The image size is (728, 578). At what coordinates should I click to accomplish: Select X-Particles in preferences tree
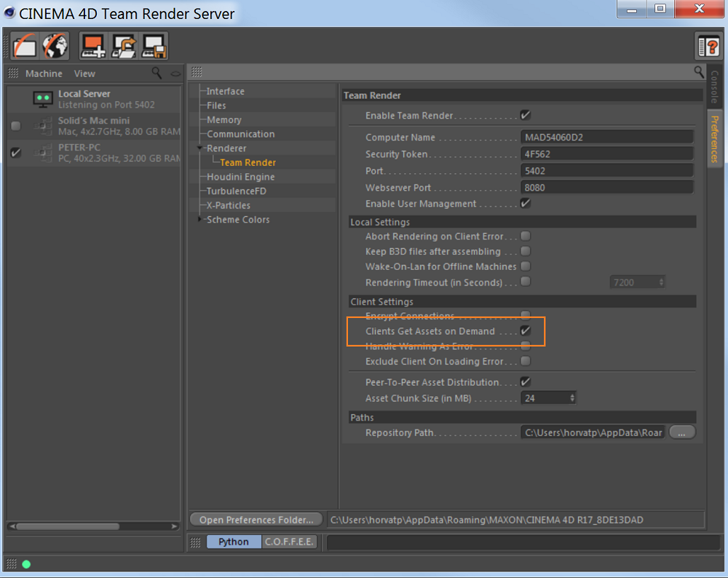click(229, 205)
